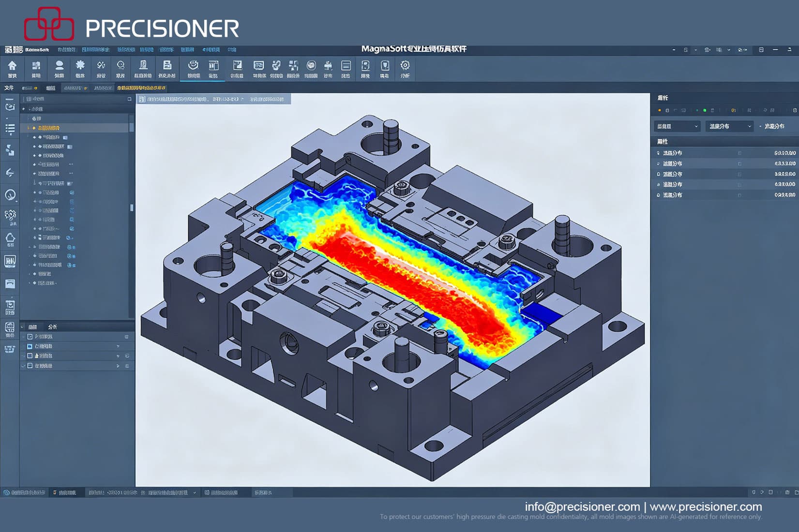Click the 属性 section header above the property rows
Screen dimensions: 799x532
(663, 142)
